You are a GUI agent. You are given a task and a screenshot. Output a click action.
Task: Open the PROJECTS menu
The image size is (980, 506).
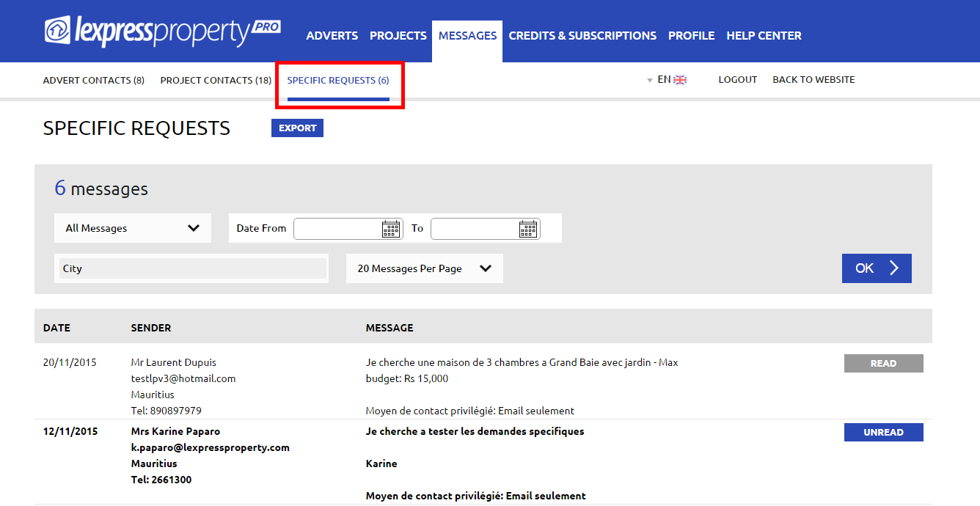click(x=398, y=35)
